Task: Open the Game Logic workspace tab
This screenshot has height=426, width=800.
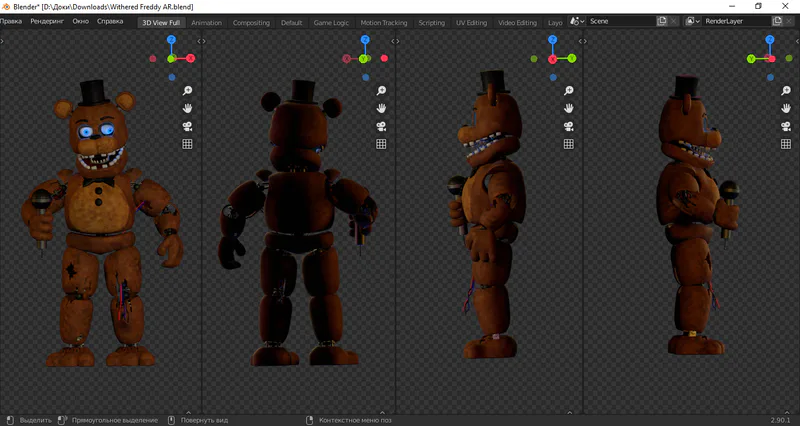Action: 331,22
